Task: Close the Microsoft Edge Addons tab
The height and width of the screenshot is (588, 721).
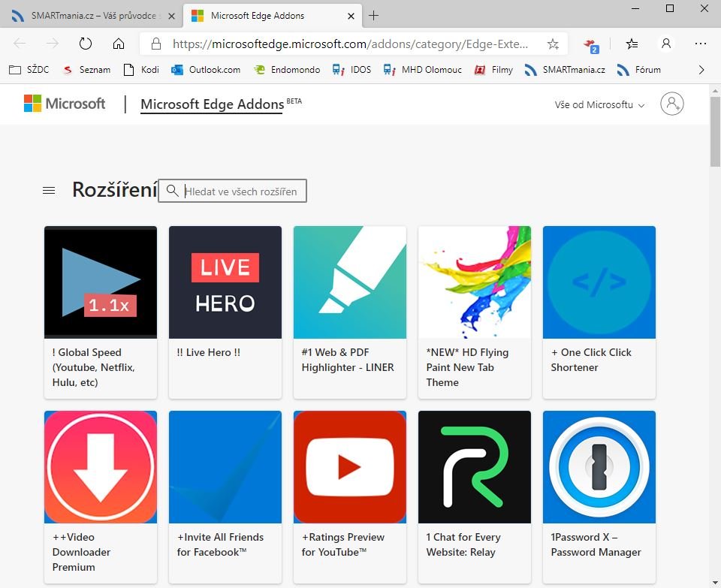Action: (x=351, y=16)
